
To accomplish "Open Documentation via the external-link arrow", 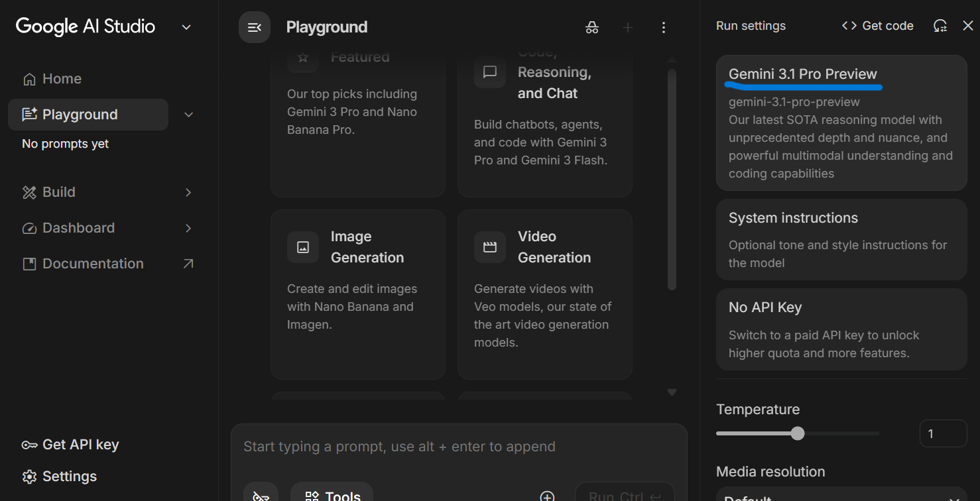I will point(188,263).
